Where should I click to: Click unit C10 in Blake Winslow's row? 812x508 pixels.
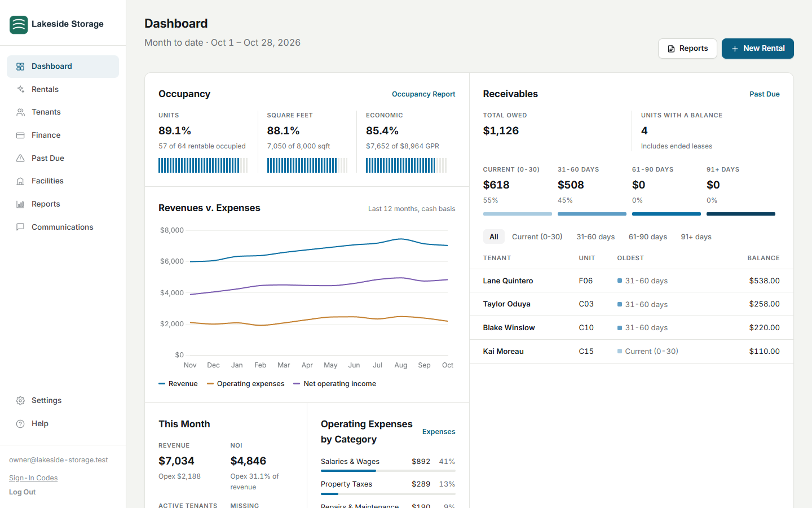[586, 328]
